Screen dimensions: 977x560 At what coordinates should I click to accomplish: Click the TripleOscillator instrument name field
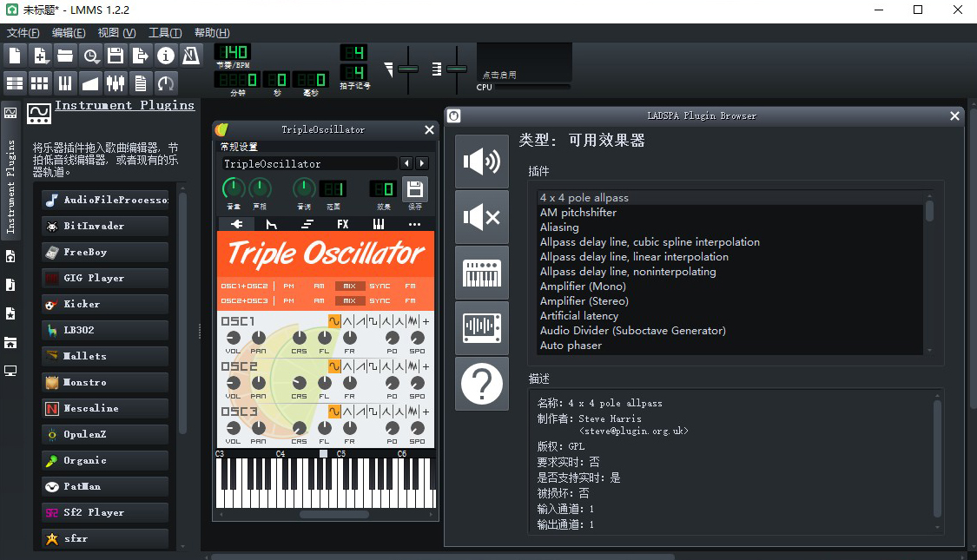tap(309, 164)
